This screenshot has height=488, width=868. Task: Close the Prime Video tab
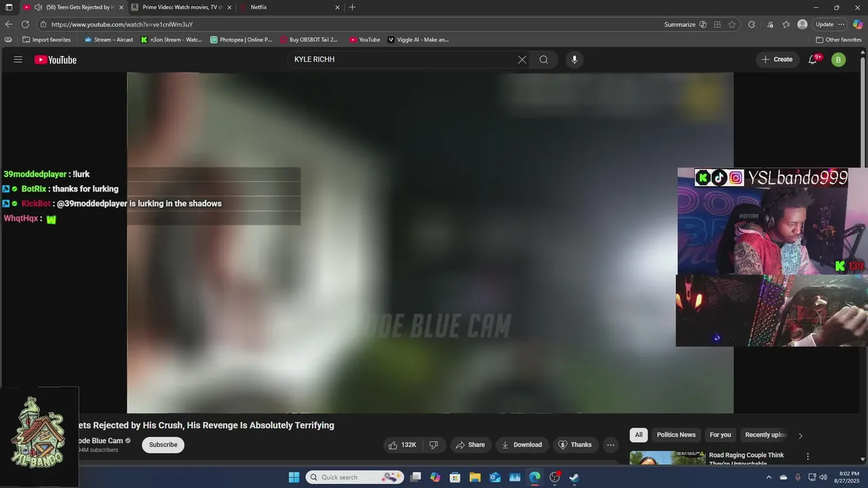229,7
